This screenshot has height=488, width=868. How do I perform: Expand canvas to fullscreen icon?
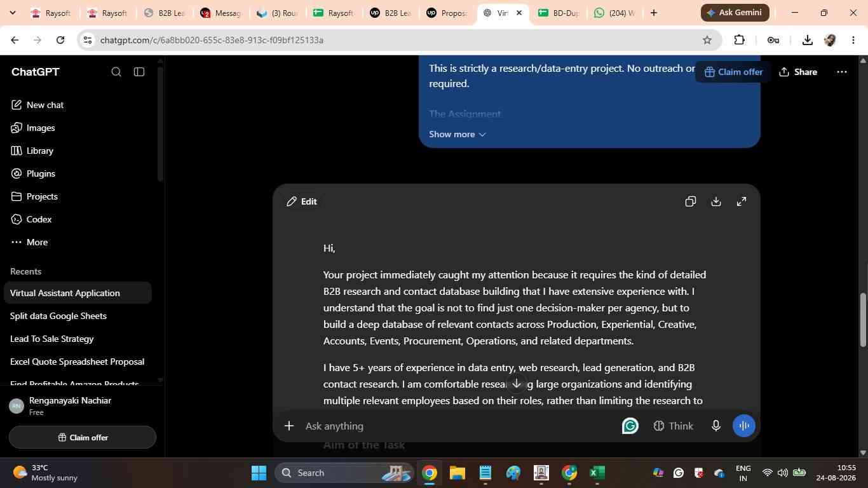tap(742, 201)
